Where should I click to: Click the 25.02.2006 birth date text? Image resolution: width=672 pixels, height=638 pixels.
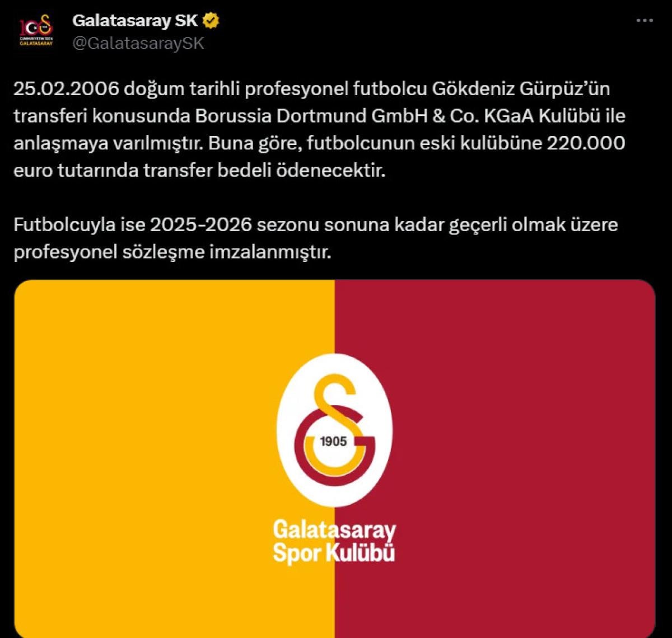pos(67,88)
